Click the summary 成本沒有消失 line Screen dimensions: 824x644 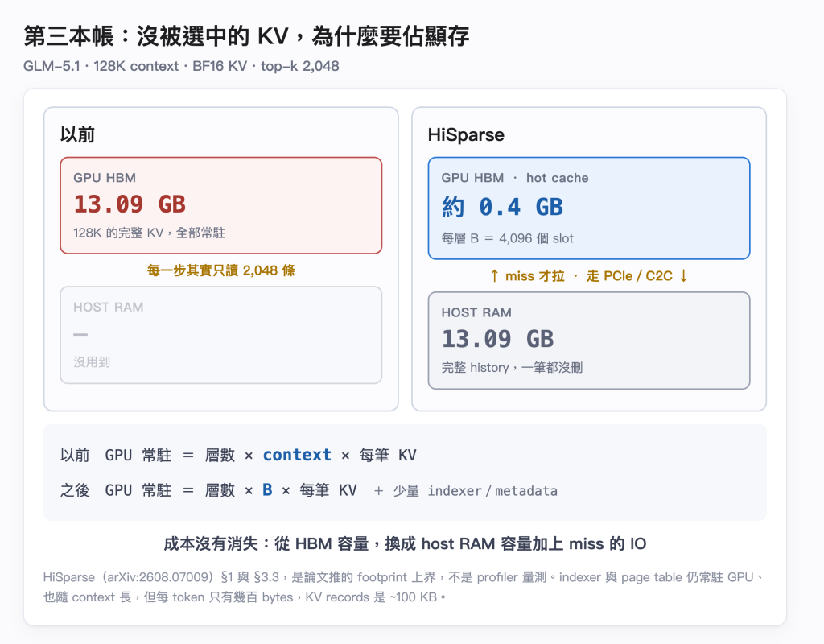point(406,543)
